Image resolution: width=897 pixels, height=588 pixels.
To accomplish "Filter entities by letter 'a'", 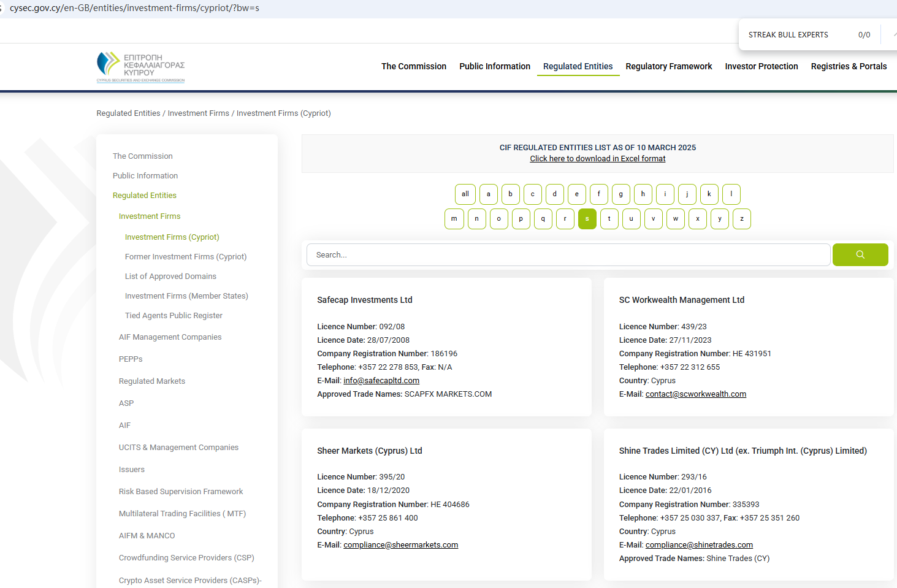I will 488,194.
